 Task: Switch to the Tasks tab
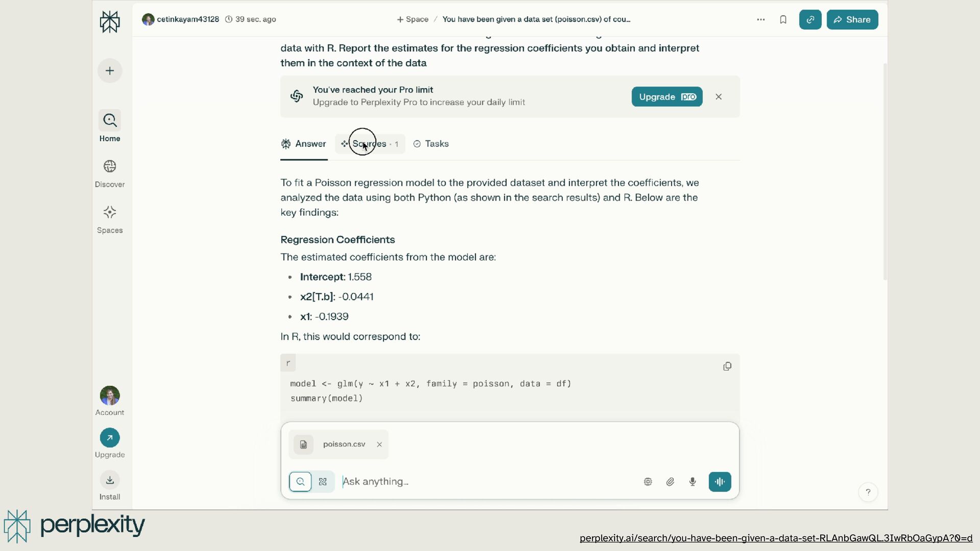pyautogui.click(x=431, y=144)
